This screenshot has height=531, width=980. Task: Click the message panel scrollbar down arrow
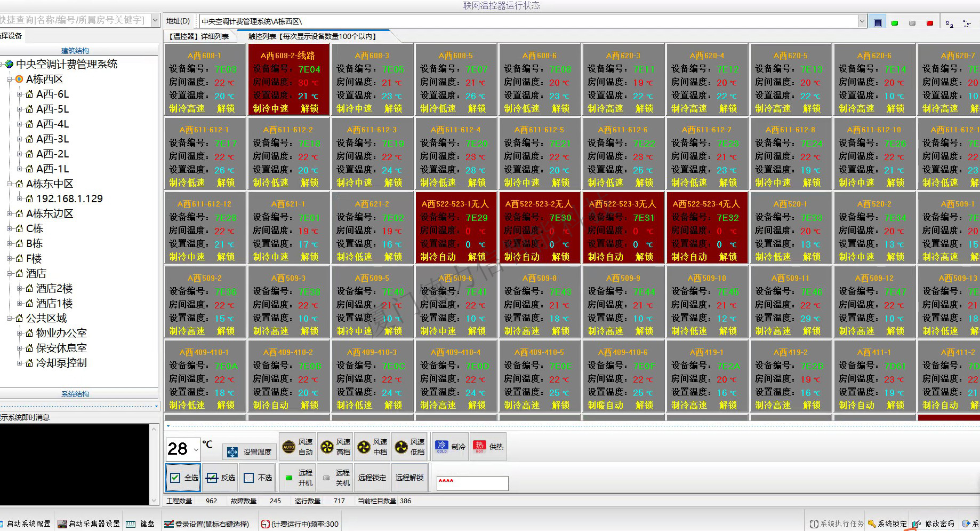pyautogui.click(x=155, y=501)
